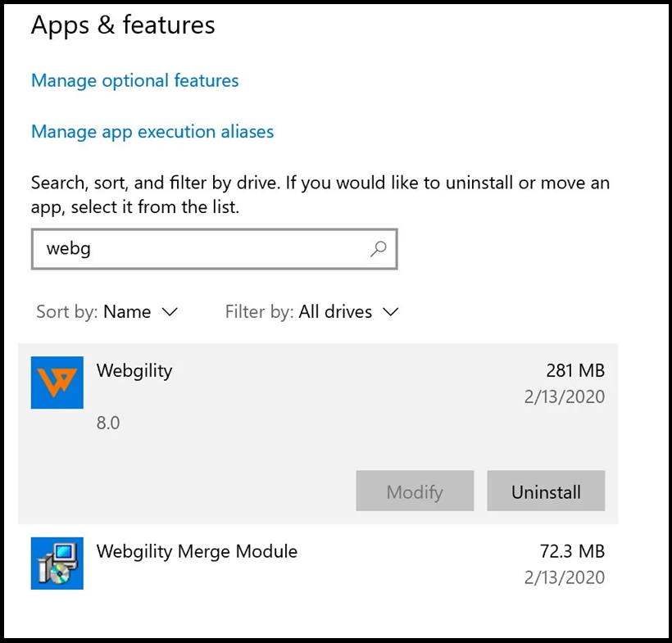The height and width of the screenshot is (643, 672).
Task: Open Manage app execution aliases link
Action: (152, 132)
